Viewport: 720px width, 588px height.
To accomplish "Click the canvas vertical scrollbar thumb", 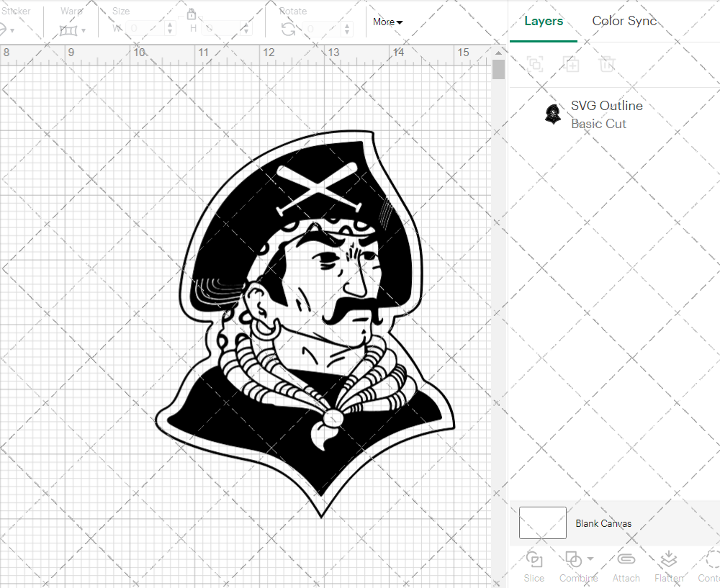I will tap(498, 70).
